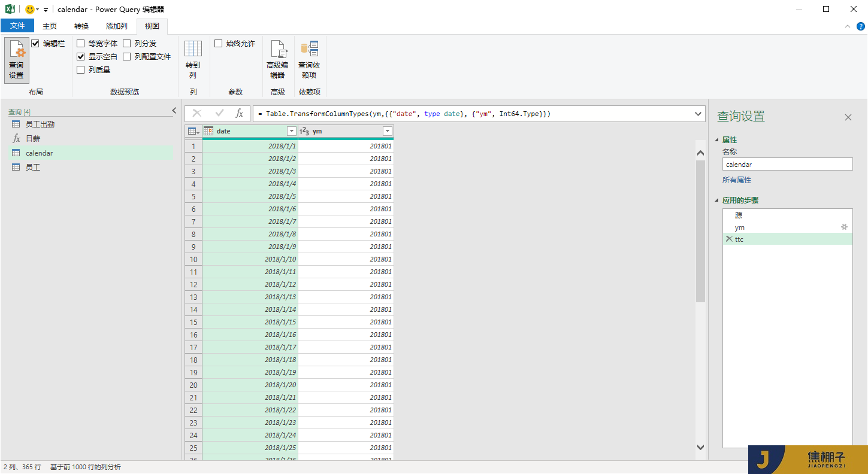
Task: Click the date type icon on date column
Action: point(208,131)
